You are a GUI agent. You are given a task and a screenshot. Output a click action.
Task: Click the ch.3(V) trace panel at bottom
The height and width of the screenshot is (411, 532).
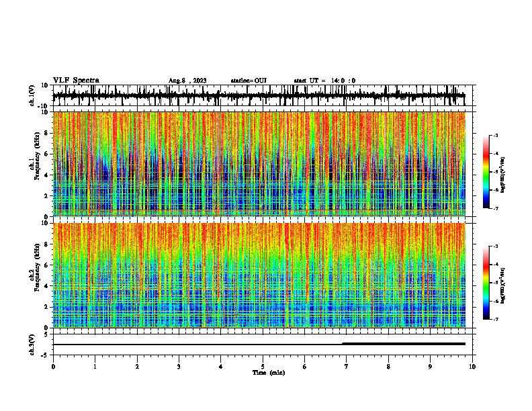click(x=264, y=345)
